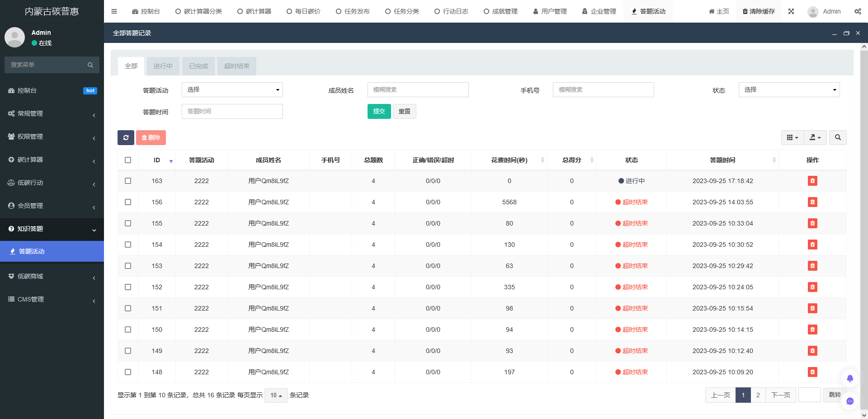Viewport: 868px width, 419px height.
Task: Open the 答题活动 filter dropdown
Action: [x=232, y=89]
